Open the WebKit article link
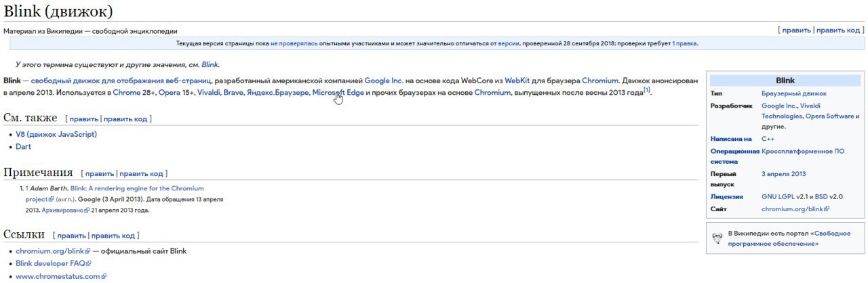The width and height of the screenshot is (868, 283). [517, 81]
